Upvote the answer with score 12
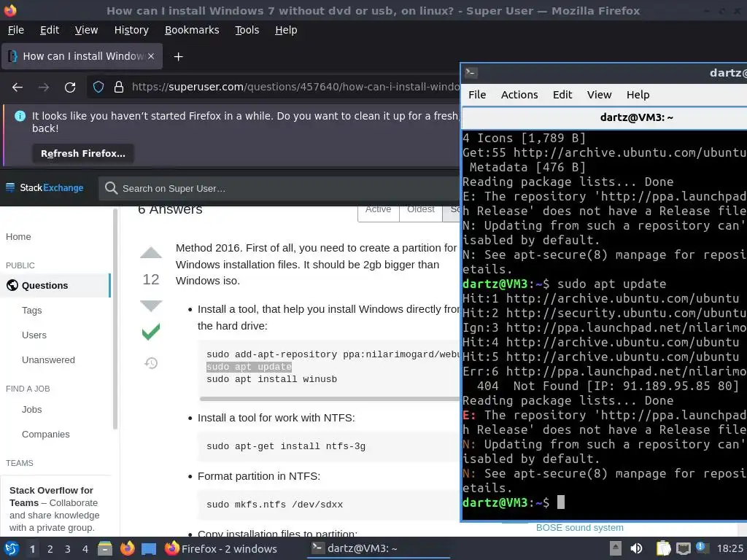The height and width of the screenshot is (560, 747). (x=151, y=253)
